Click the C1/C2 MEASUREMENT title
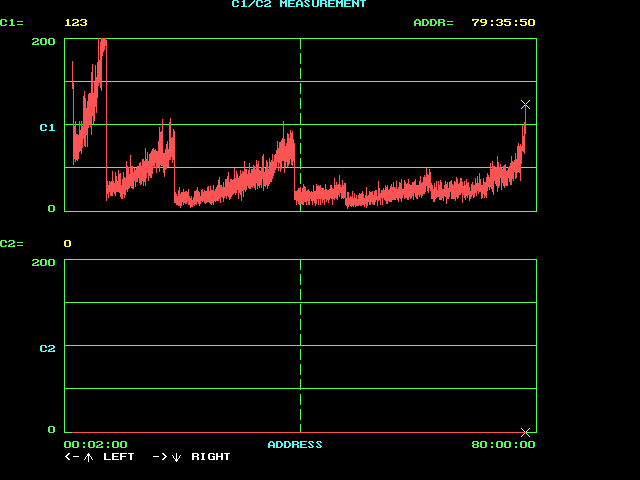The image size is (640, 480). [299, 4]
